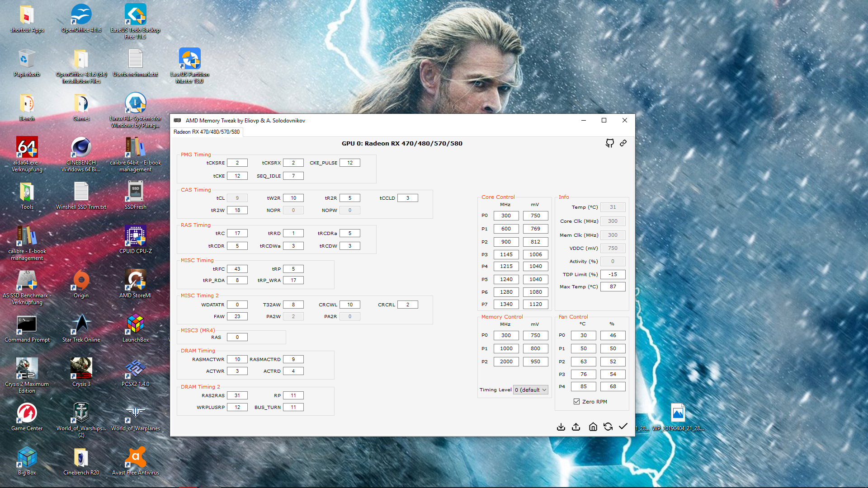Click the chain link icon
868x488 pixels.
point(623,143)
